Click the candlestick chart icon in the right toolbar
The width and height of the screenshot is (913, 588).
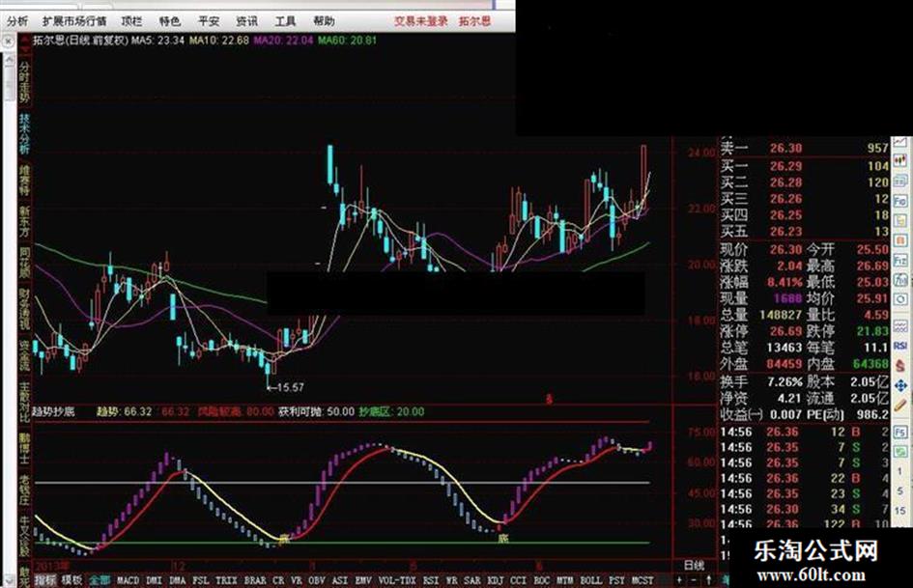click(900, 160)
